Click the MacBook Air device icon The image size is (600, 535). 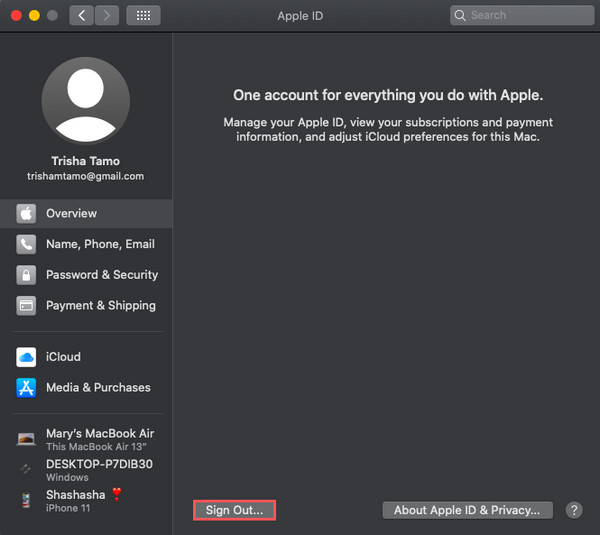[x=26, y=439]
